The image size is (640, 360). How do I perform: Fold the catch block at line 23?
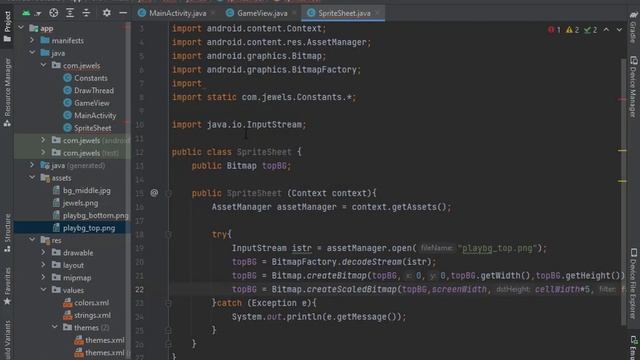(x=168, y=303)
